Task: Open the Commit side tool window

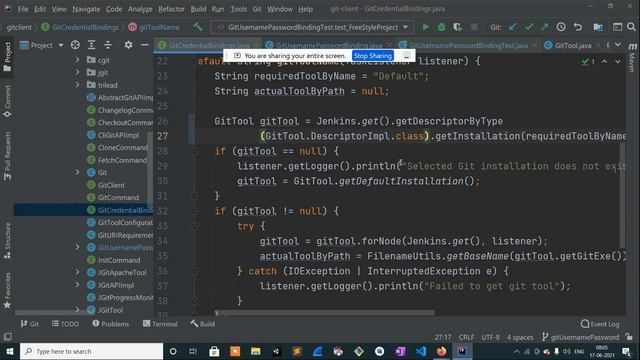Action: (7, 101)
